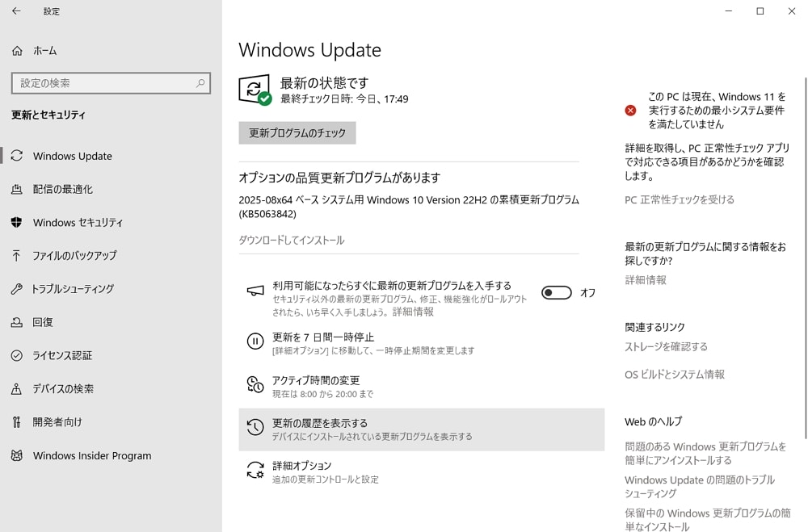The width and height of the screenshot is (808, 532).
Task: Open Windows Insider Program page
Action: click(92, 456)
